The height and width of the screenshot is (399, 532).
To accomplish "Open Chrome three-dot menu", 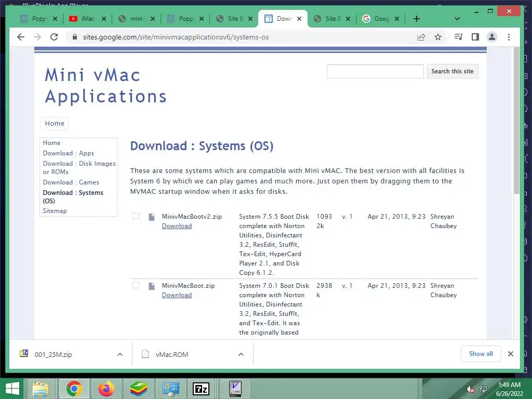I will point(509,37).
